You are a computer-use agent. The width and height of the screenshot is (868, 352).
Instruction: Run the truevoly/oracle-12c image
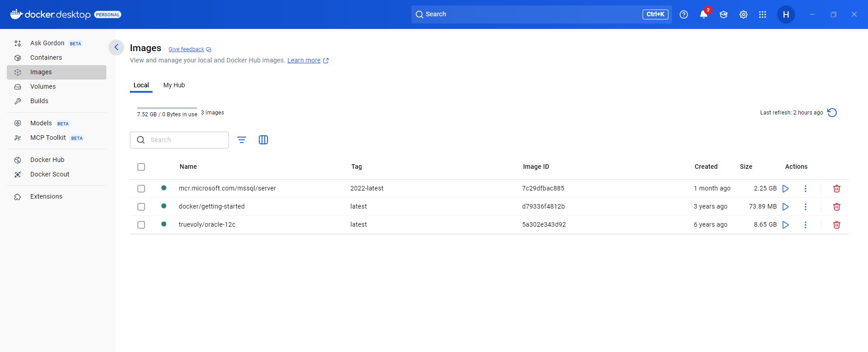[786, 225]
